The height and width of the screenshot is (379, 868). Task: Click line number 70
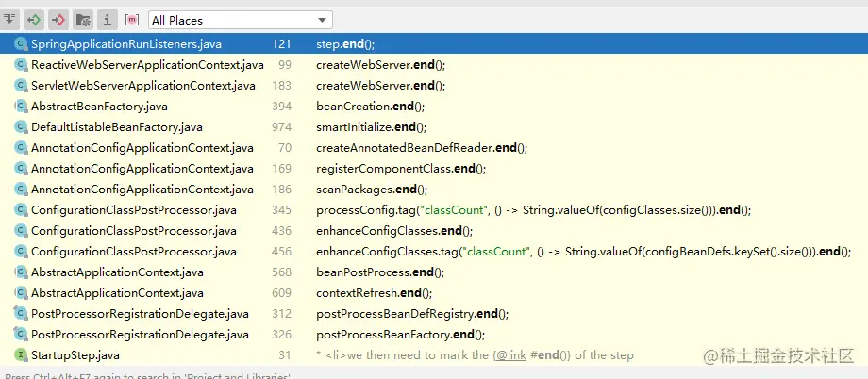coord(285,148)
